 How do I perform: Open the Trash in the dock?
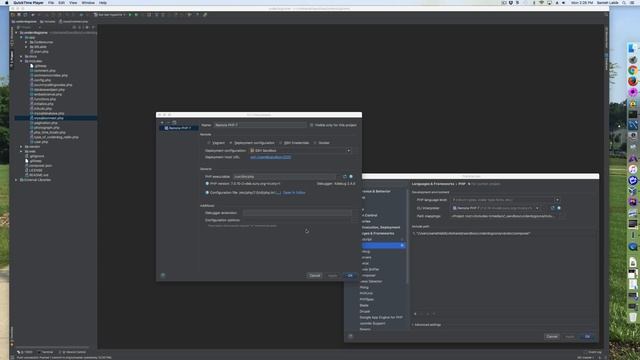tap(633, 317)
